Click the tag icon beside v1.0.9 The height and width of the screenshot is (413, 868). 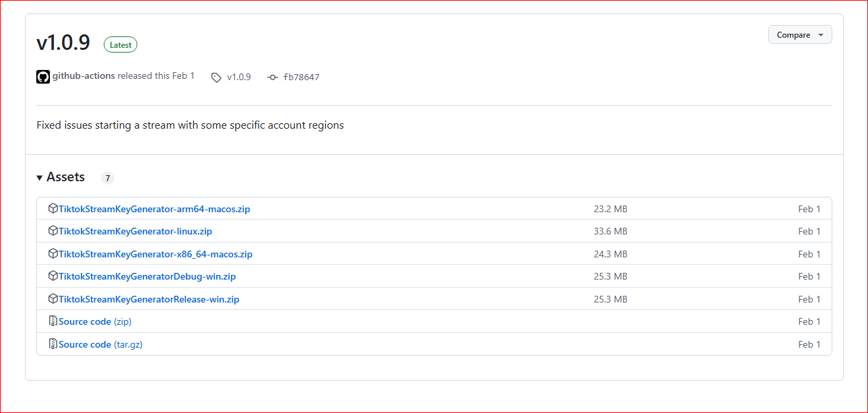click(x=216, y=77)
